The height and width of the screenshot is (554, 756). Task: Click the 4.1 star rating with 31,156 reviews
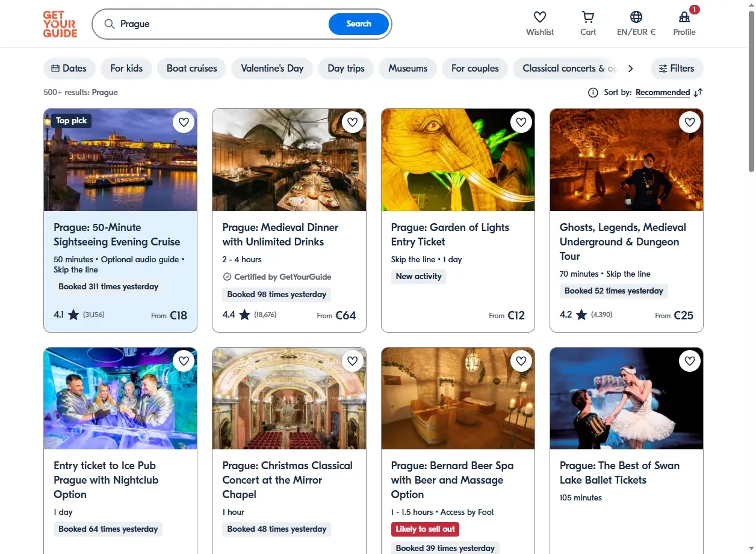(79, 315)
